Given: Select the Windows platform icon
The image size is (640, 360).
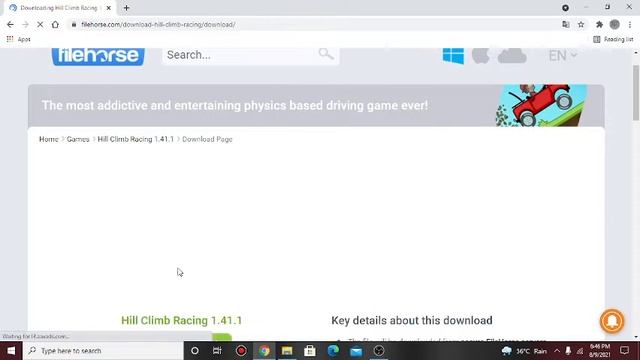Looking at the screenshot, I should tap(453, 55).
